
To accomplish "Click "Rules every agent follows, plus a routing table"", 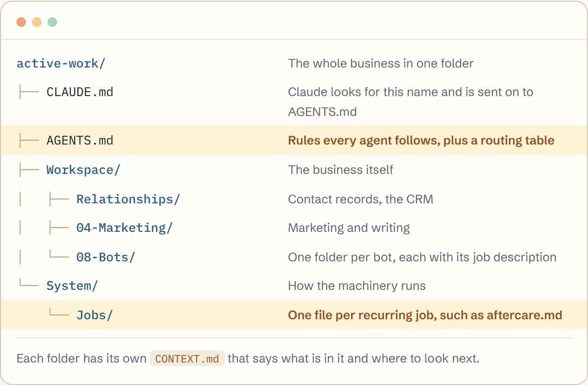I will coord(421,141).
